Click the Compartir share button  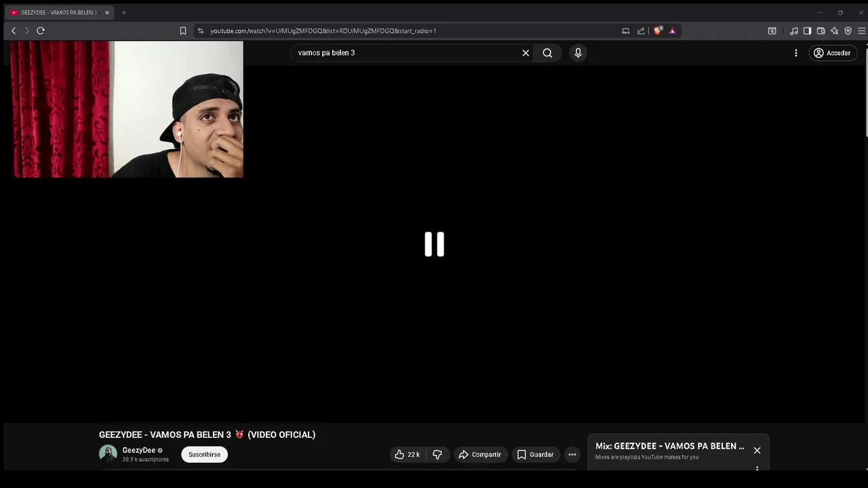(480, 454)
